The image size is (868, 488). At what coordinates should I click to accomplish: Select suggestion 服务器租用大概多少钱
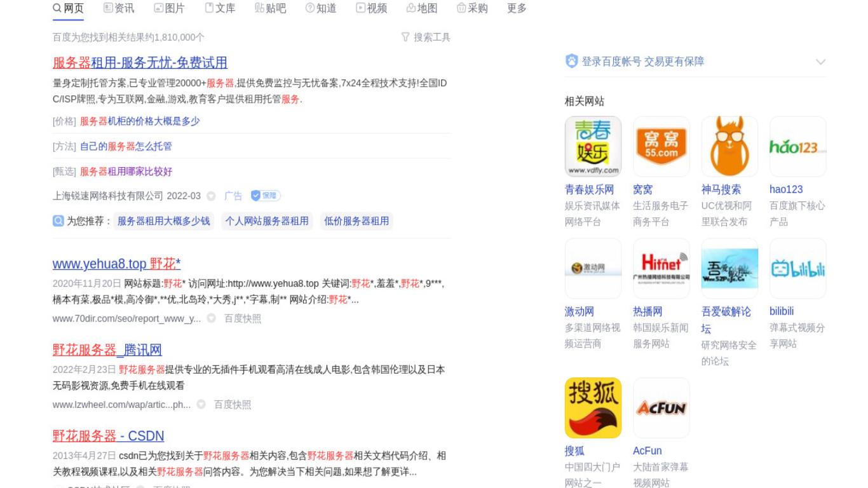(x=163, y=221)
